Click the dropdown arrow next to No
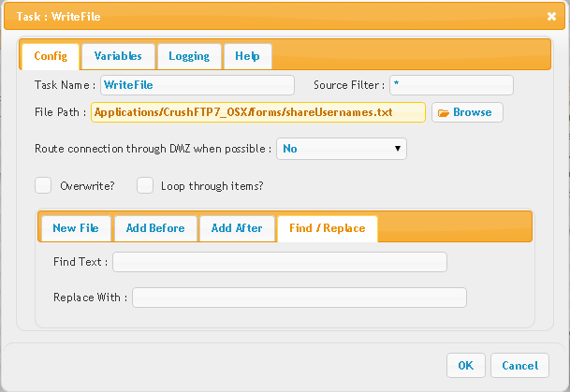Image resolution: width=570 pixels, height=392 pixels. 398,149
